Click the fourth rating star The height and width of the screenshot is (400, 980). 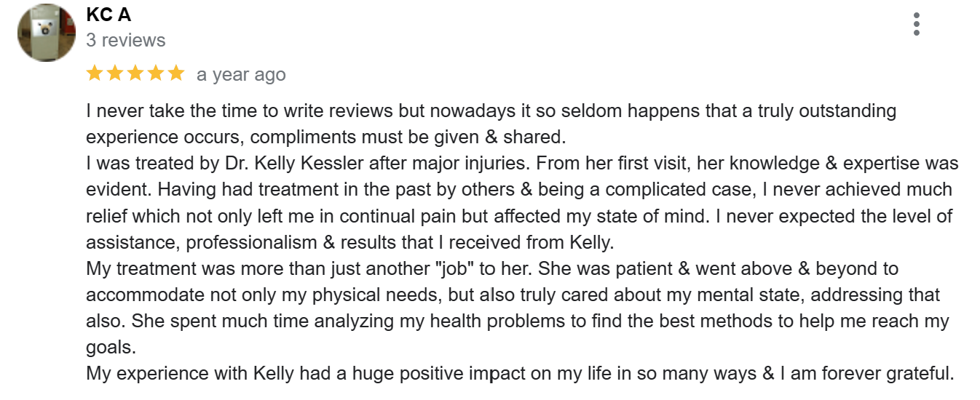pos(156,73)
